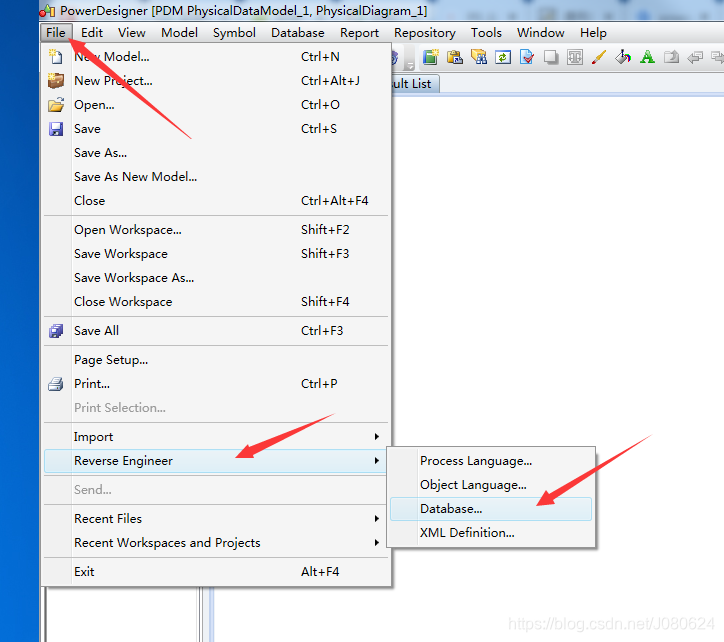
Task: Open the Window menu
Action: (x=541, y=33)
